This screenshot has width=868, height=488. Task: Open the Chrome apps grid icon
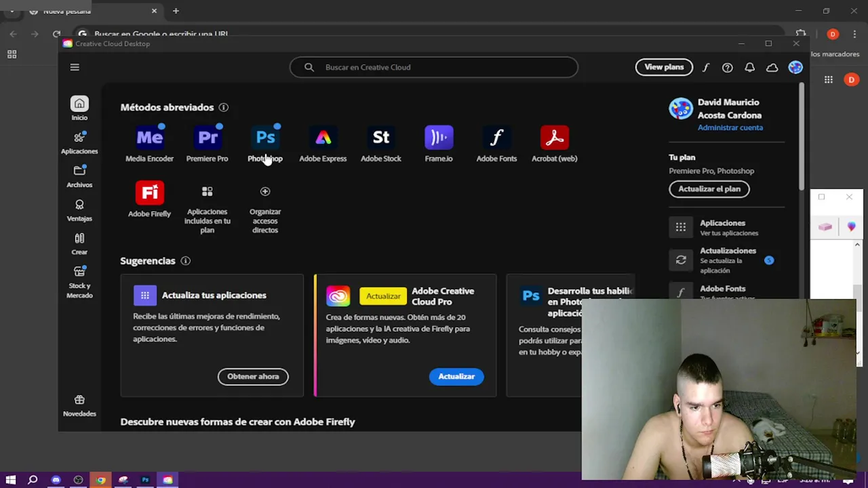tap(12, 54)
